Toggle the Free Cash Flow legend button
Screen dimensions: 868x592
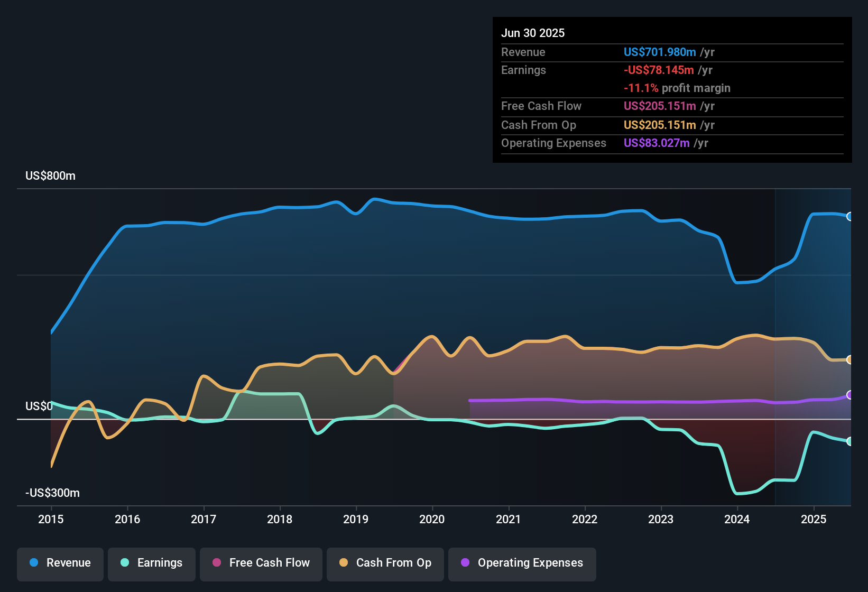[x=261, y=563]
